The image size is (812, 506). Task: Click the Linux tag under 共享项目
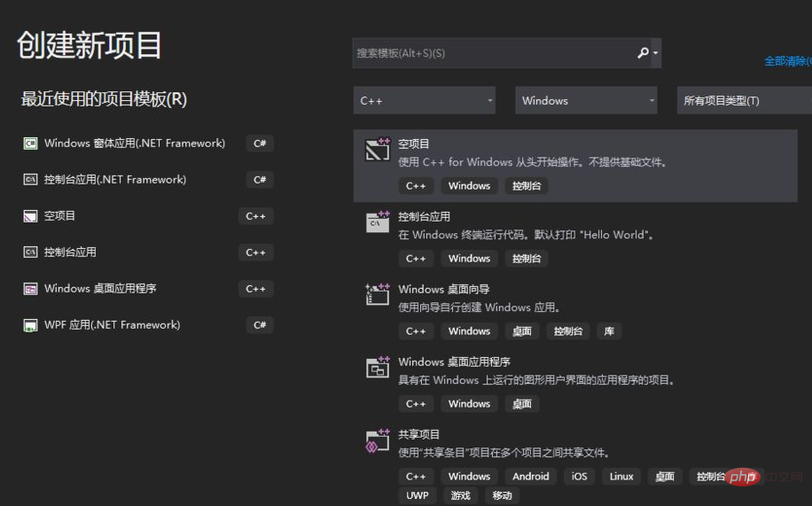point(621,476)
